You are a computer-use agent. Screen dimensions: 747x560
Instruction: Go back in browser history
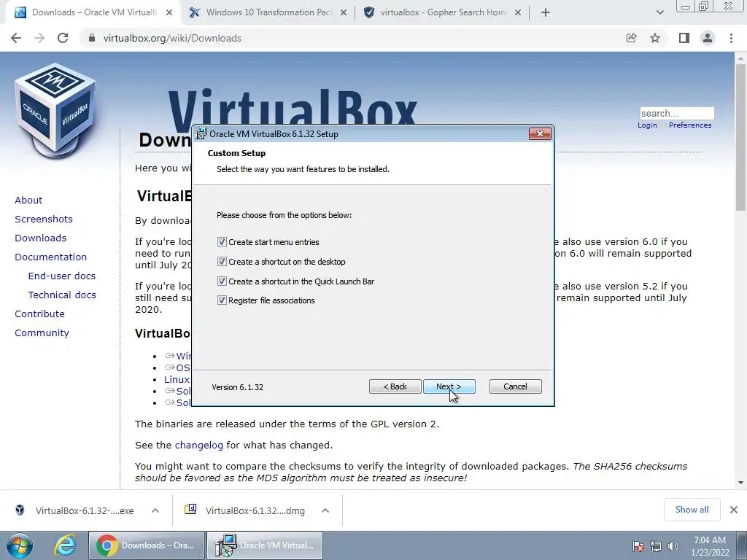tap(16, 38)
